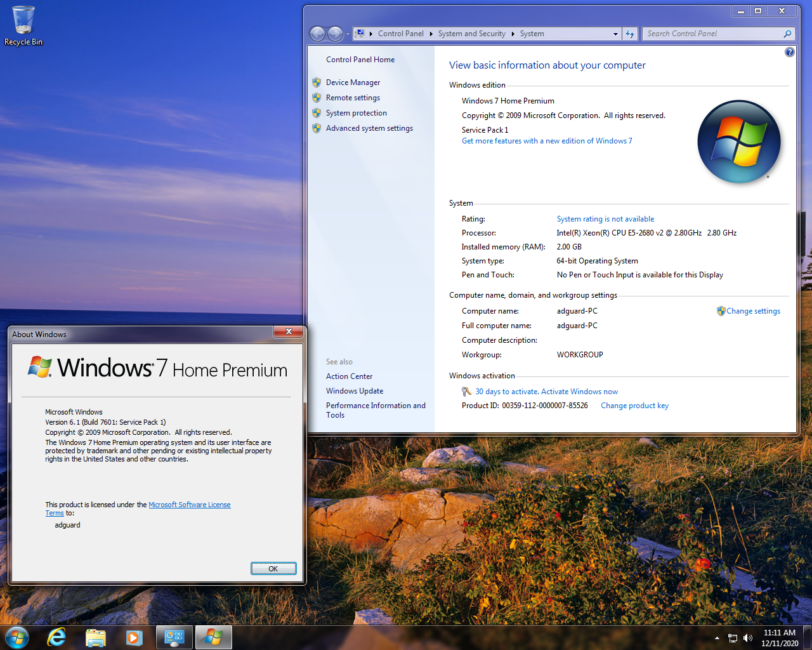The width and height of the screenshot is (812, 650).
Task: Click the Windows logo image
Action: click(x=739, y=142)
